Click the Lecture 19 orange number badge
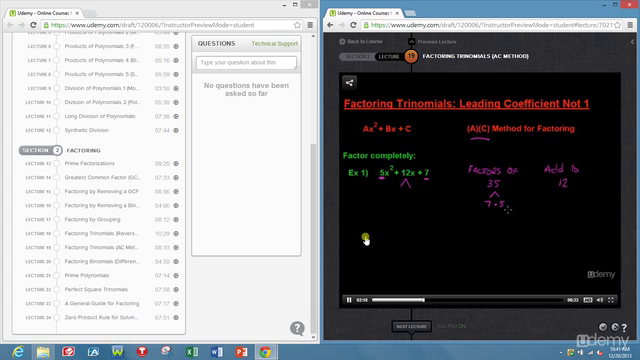 coord(411,56)
